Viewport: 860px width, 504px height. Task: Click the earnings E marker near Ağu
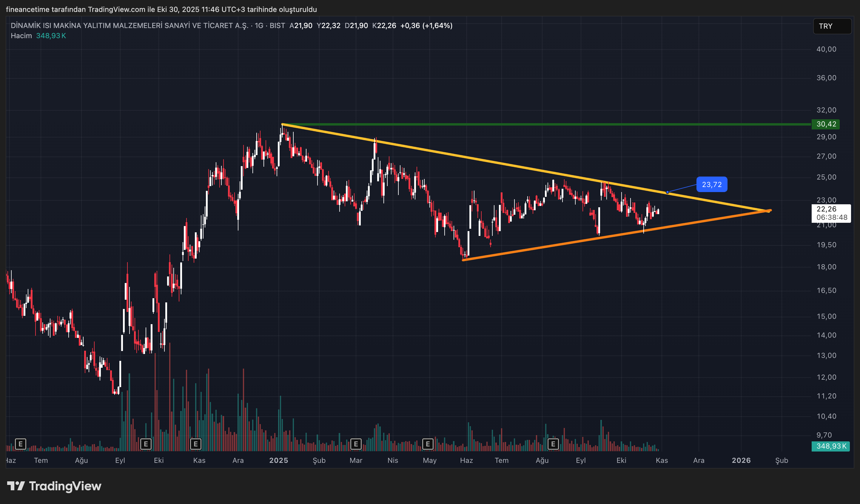(553, 444)
